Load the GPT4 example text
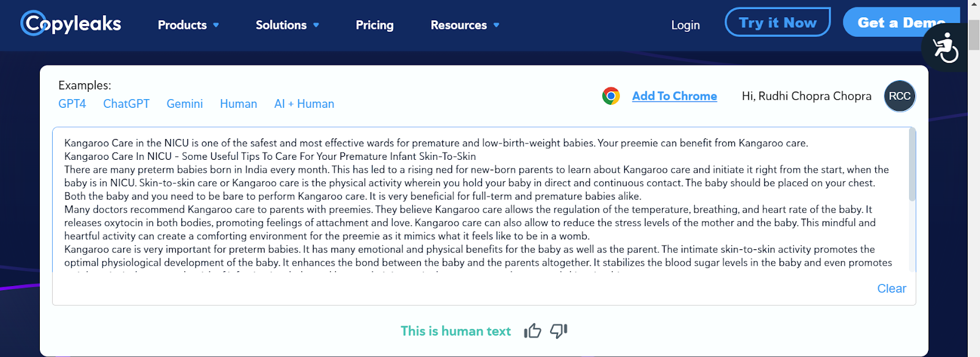This screenshot has height=357, width=980. (72, 104)
